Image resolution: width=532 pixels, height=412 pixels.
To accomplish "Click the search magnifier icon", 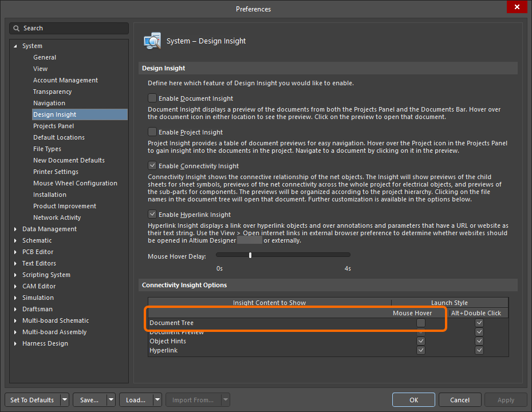I will pos(16,28).
